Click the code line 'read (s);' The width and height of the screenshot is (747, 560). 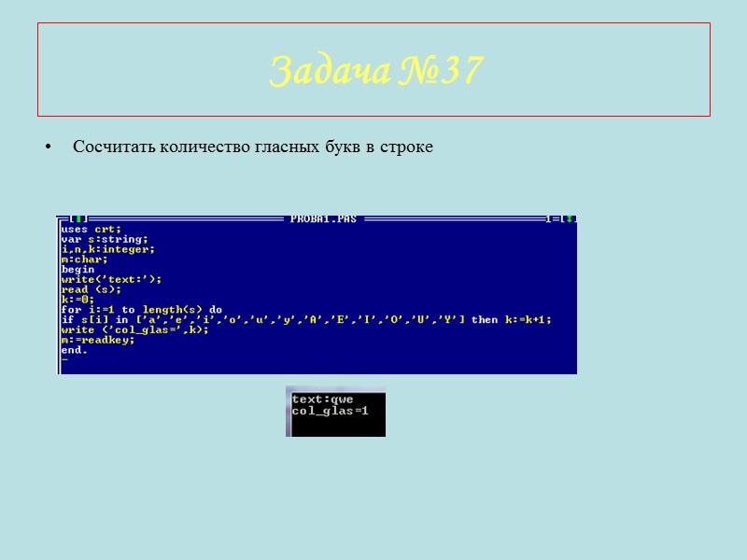pos(91,289)
